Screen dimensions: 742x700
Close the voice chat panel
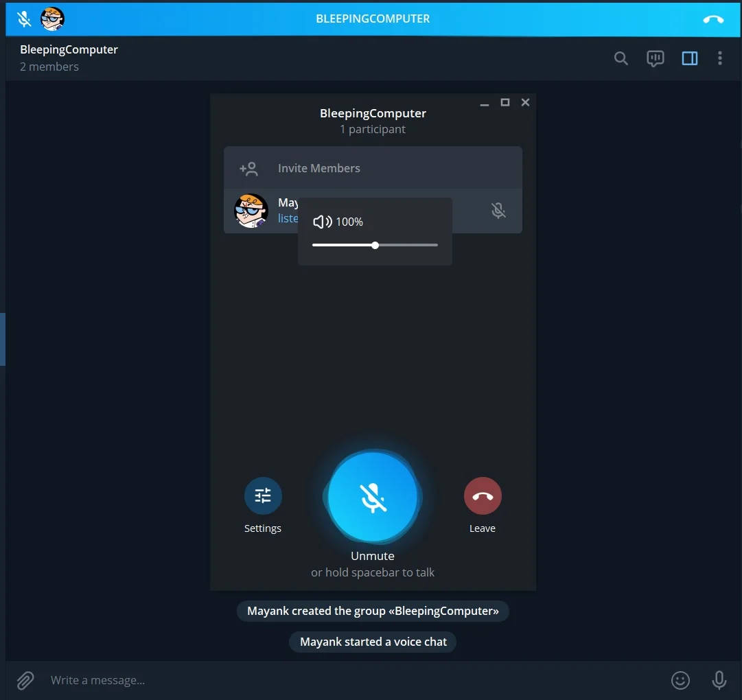pyautogui.click(x=525, y=102)
